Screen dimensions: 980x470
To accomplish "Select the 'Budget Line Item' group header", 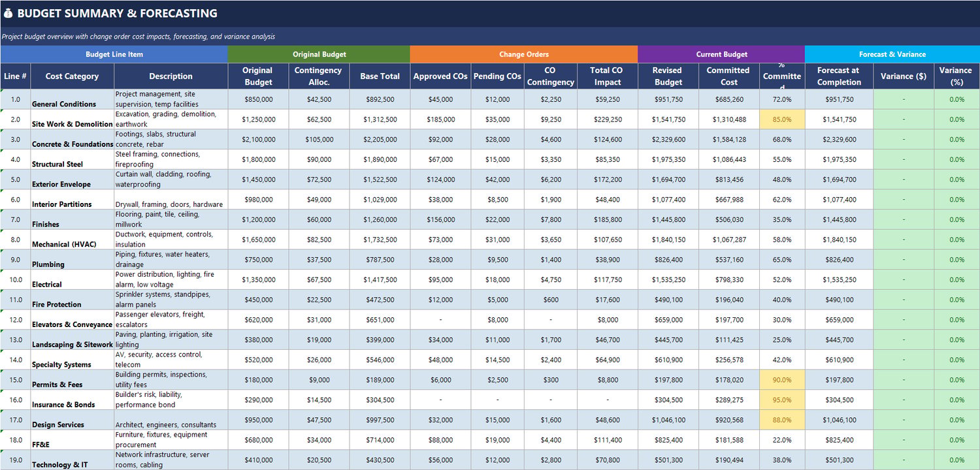I will (x=114, y=54).
